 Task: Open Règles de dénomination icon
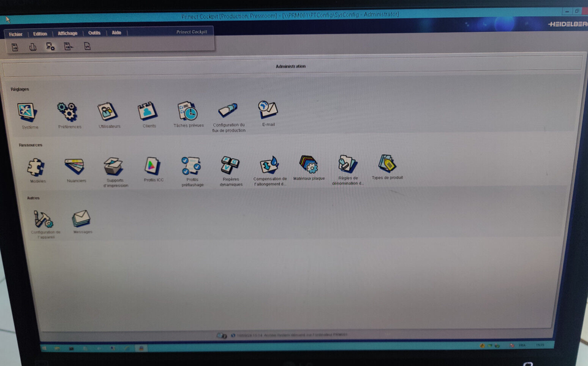[x=348, y=164]
